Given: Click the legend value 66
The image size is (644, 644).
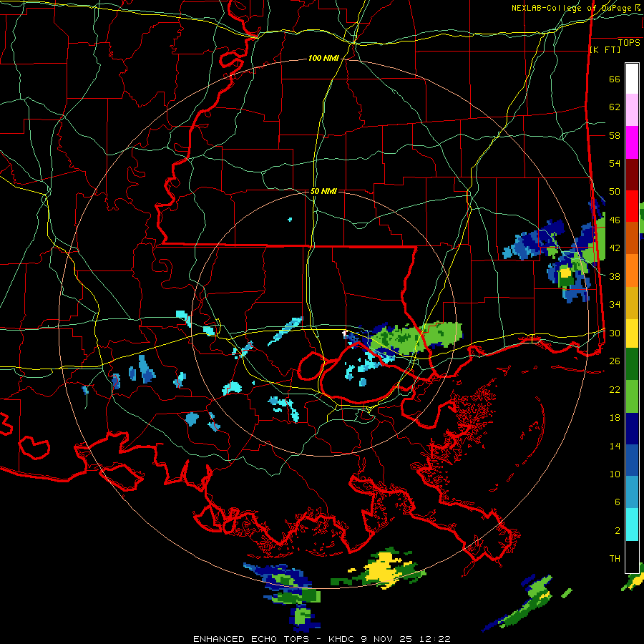Looking at the screenshot, I should [x=615, y=79].
